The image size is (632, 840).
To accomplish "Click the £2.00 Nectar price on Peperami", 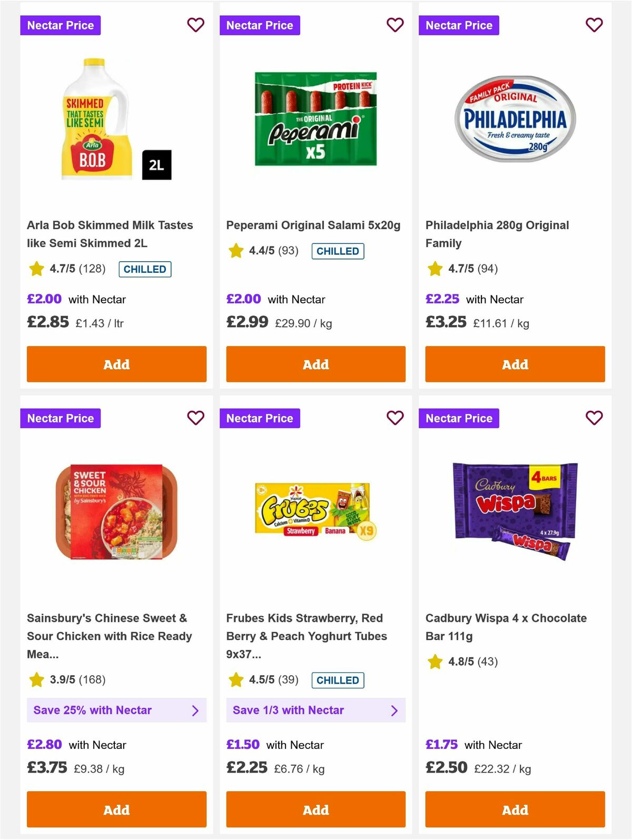I will (x=243, y=299).
